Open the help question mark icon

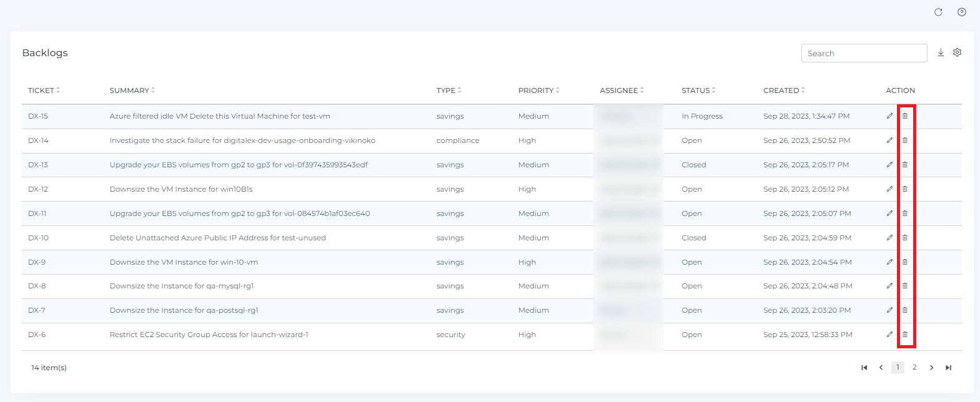coord(962,12)
